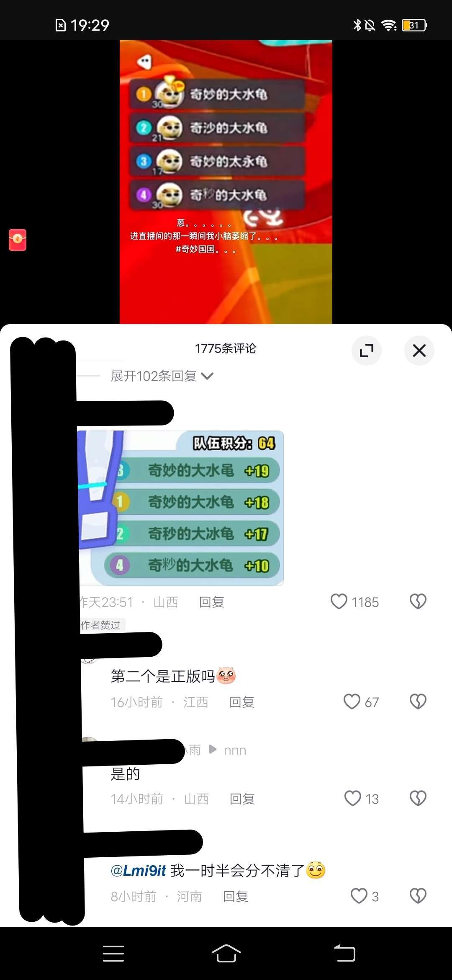Like the '是的' reply with 13 likes
Image resolution: width=452 pixels, height=980 pixels.
(x=353, y=798)
